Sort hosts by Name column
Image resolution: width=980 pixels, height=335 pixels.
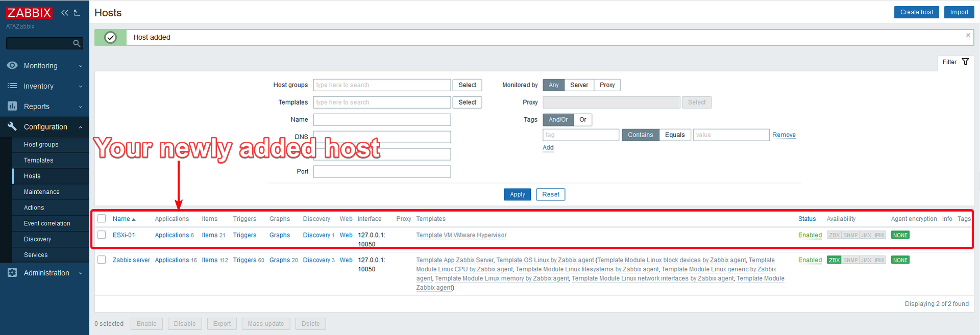click(124, 219)
